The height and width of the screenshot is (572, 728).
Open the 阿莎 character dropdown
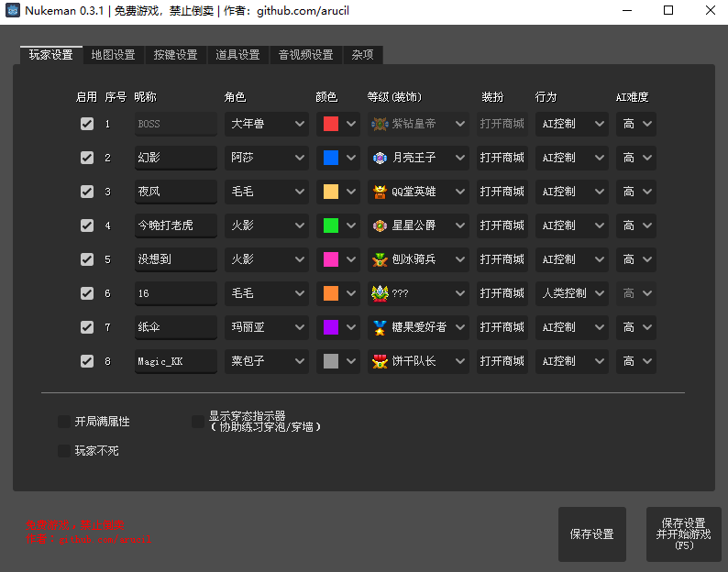[x=267, y=158]
